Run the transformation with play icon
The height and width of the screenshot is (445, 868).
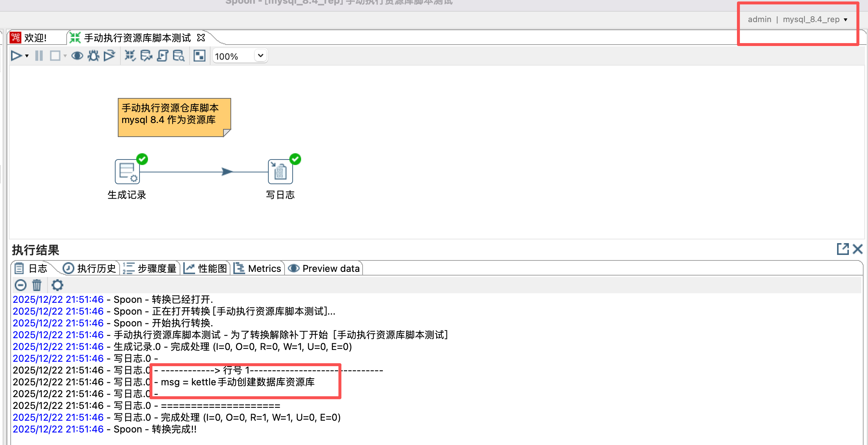click(16, 56)
